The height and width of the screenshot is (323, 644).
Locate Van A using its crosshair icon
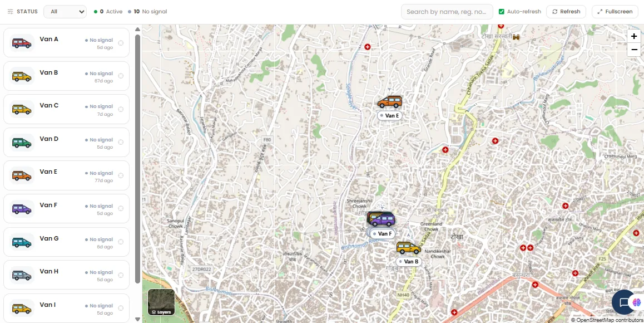click(121, 43)
